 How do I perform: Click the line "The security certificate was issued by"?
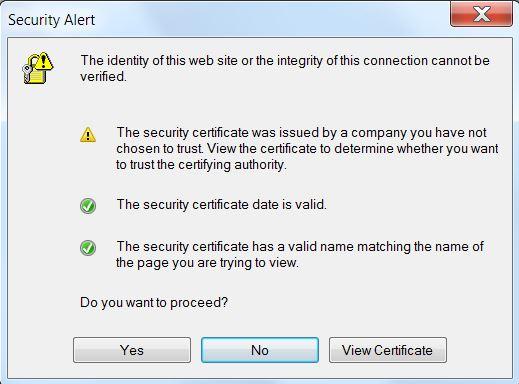coord(301,133)
